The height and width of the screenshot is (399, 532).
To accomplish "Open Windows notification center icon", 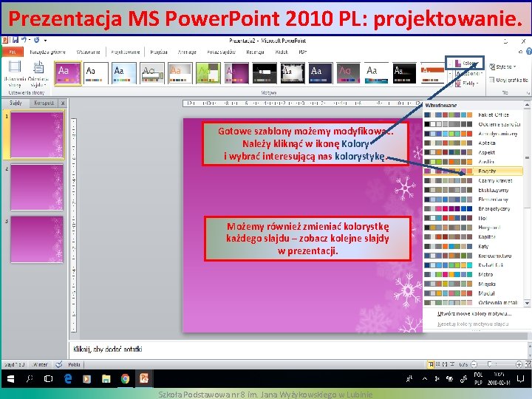I will [520, 378].
